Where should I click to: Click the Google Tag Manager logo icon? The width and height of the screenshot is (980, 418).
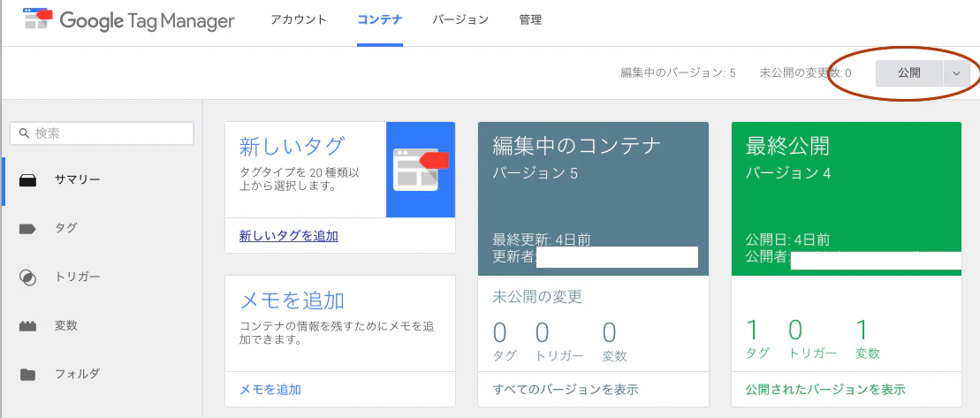coord(38,19)
